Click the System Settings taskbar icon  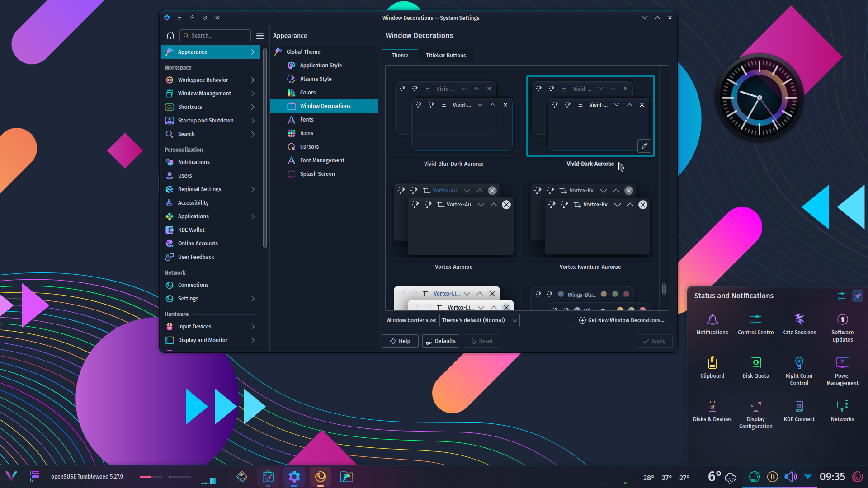point(294,477)
